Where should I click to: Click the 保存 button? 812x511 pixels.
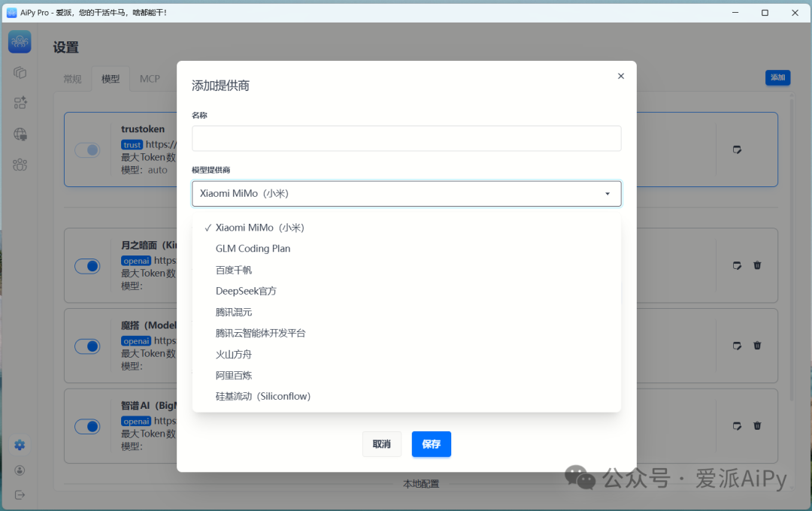coord(432,444)
